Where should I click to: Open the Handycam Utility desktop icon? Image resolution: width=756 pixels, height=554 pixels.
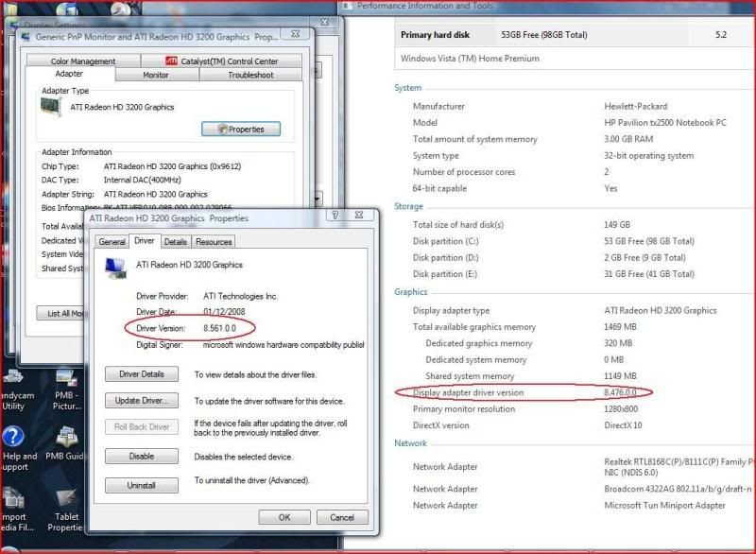[12, 378]
